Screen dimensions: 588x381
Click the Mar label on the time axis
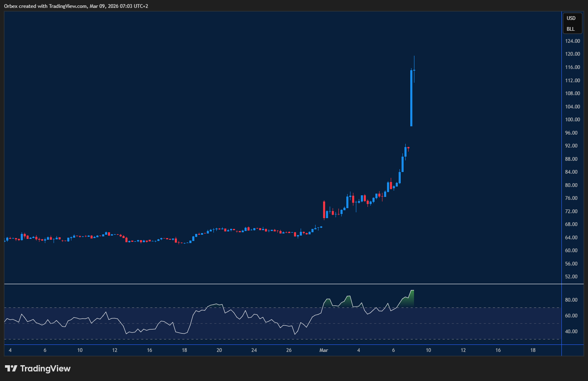click(x=324, y=350)
